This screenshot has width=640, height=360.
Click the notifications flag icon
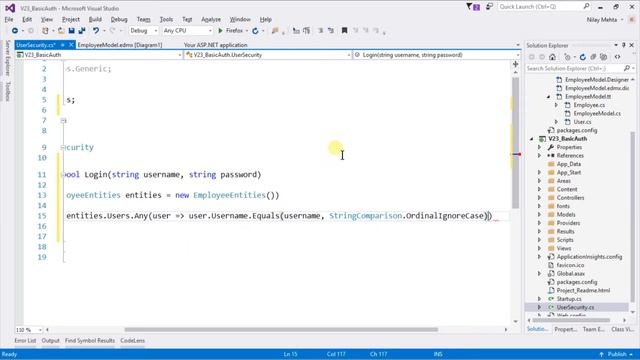tap(473, 7)
